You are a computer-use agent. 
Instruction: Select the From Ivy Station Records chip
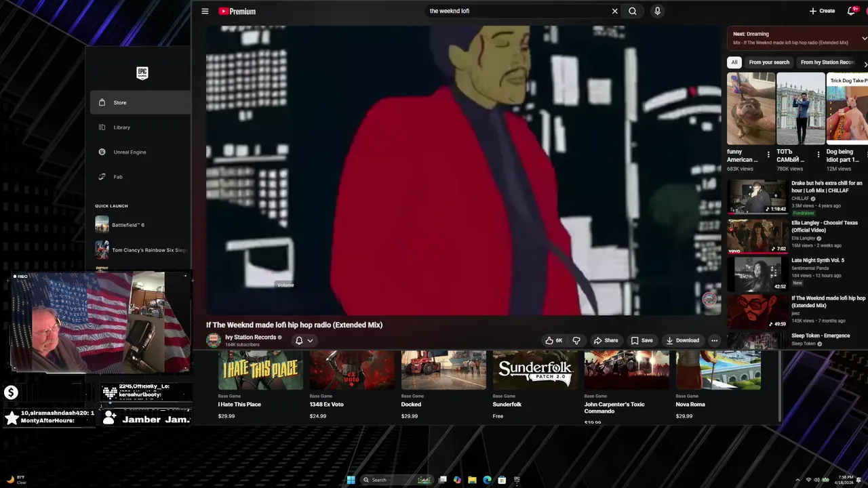click(827, 62)
